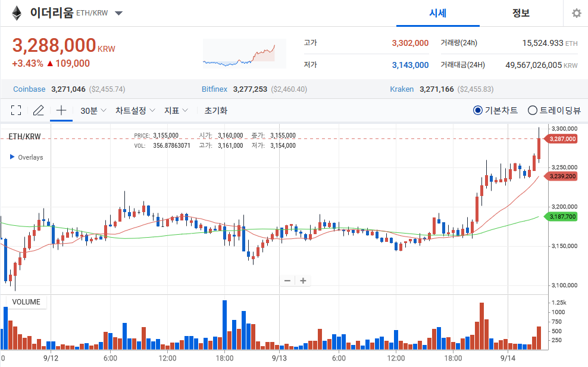Open the 지표 indicators dropdown

[x=176, y=111]
